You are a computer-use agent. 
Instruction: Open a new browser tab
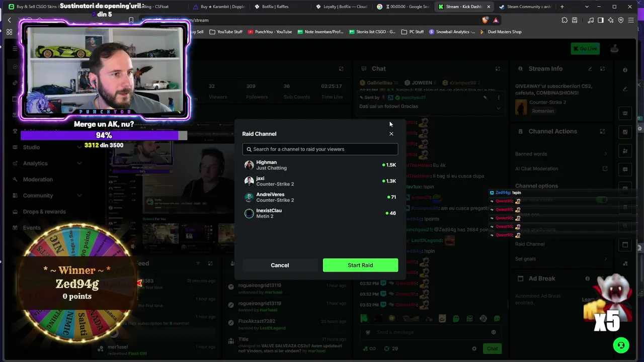tap(562, 7)
